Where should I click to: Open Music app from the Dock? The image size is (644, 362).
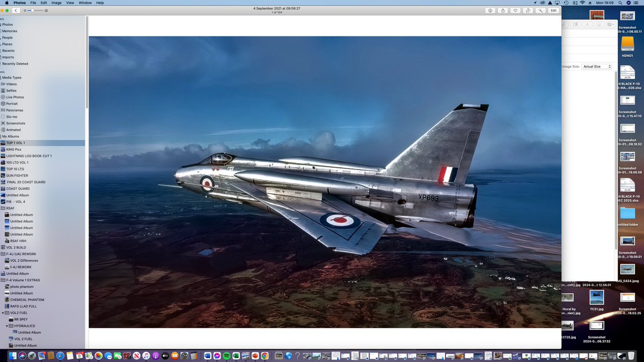(x=146, y=356)
